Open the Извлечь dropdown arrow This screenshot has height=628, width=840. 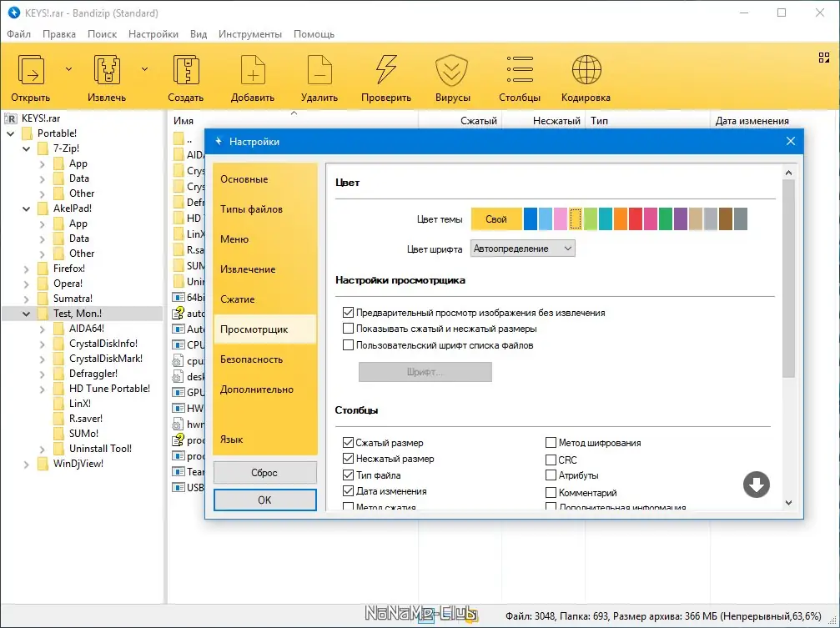click(144, 69)
